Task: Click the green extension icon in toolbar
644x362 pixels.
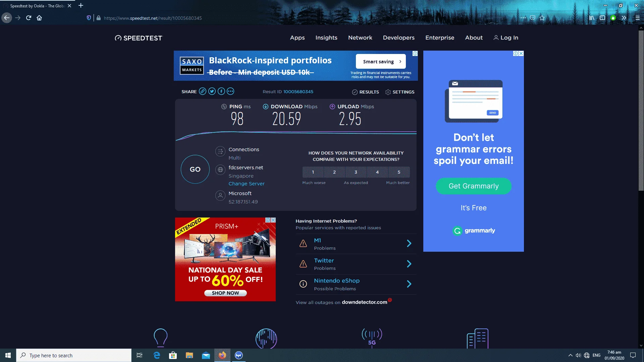Action: pyautogui.click(x=613, y=18)
